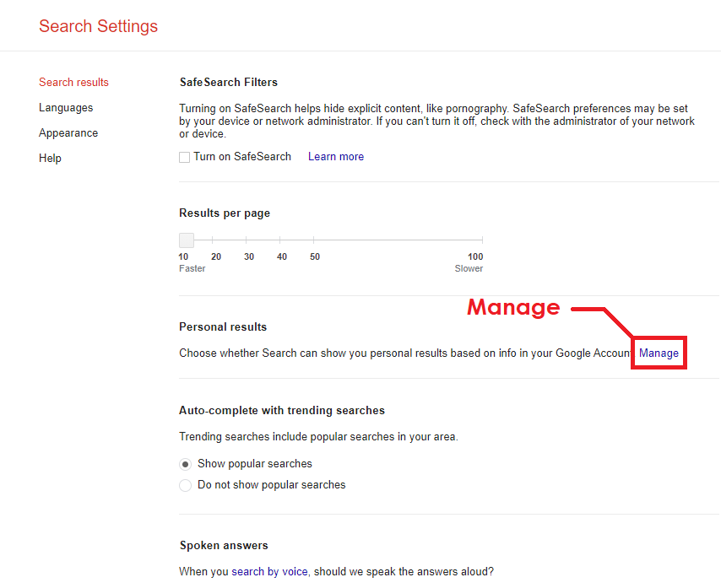Click the results per page slider handle
This screenshot has width=721, height=588.
187,240
